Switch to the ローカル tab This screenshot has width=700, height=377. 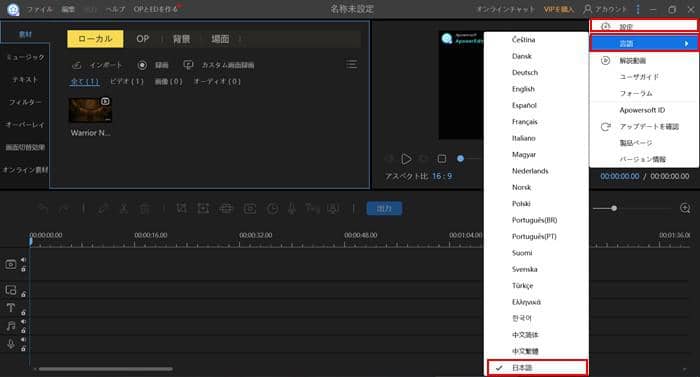coord(95,39)
